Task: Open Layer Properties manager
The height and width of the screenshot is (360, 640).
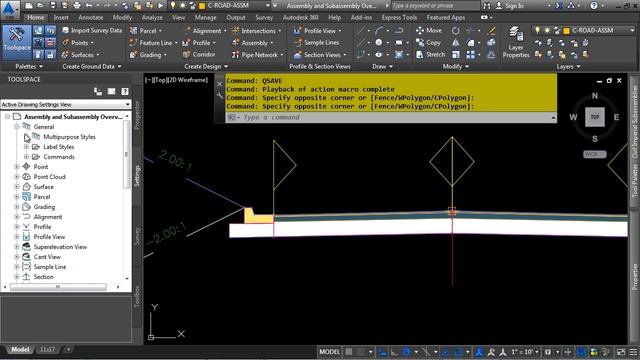Action: [x=516, y=42]
